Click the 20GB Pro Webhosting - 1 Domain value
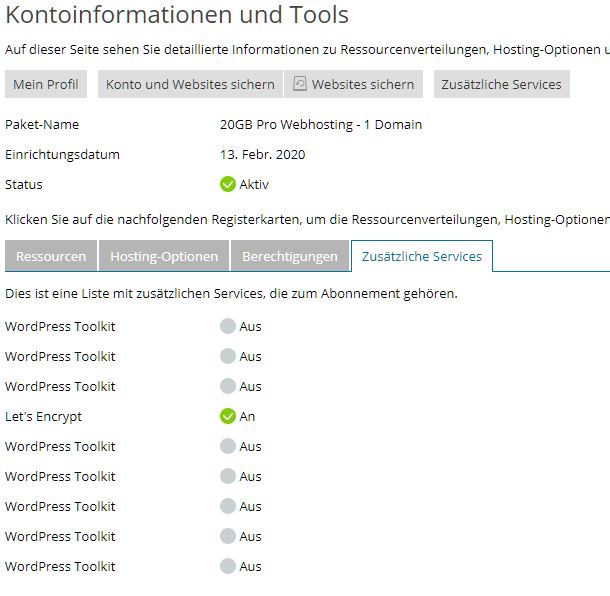 (321, 124)
